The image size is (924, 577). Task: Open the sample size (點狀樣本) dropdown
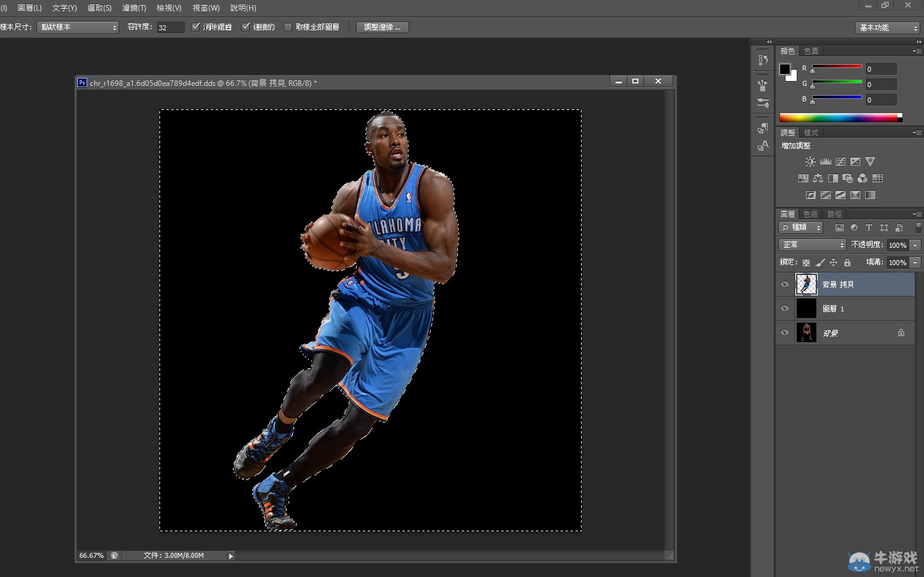78,27
